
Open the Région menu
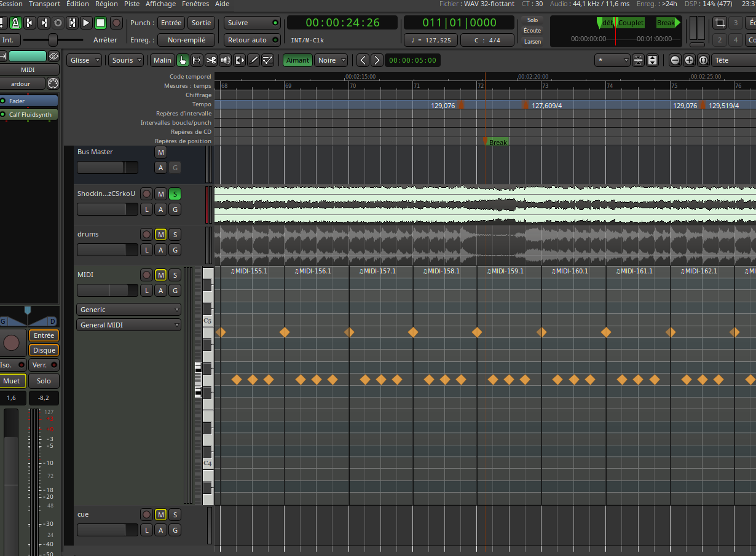(106, 4)
